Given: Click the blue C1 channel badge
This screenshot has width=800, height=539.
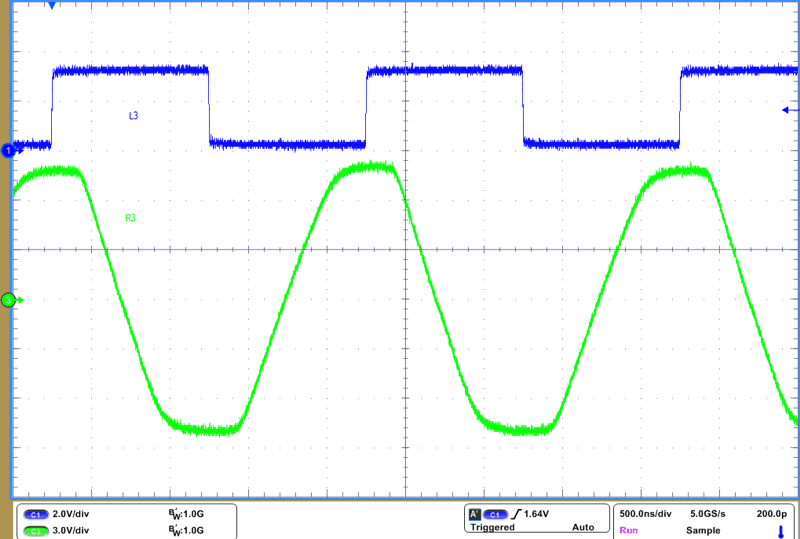Looking at the screenshot, I should tap(34, 514).
